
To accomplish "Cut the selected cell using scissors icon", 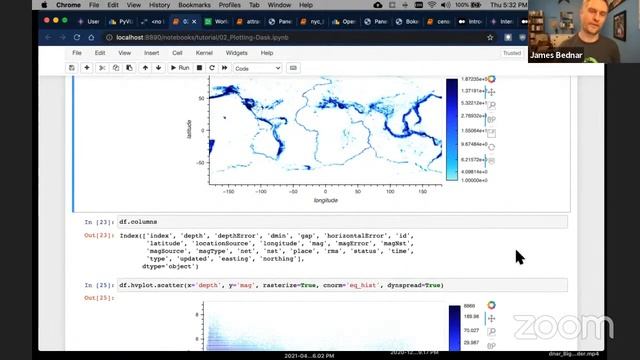I will (x=102, y=68).
